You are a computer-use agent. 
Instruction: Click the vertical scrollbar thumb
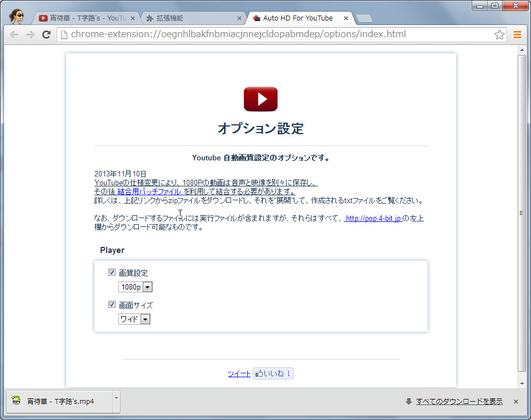point(522,213)
